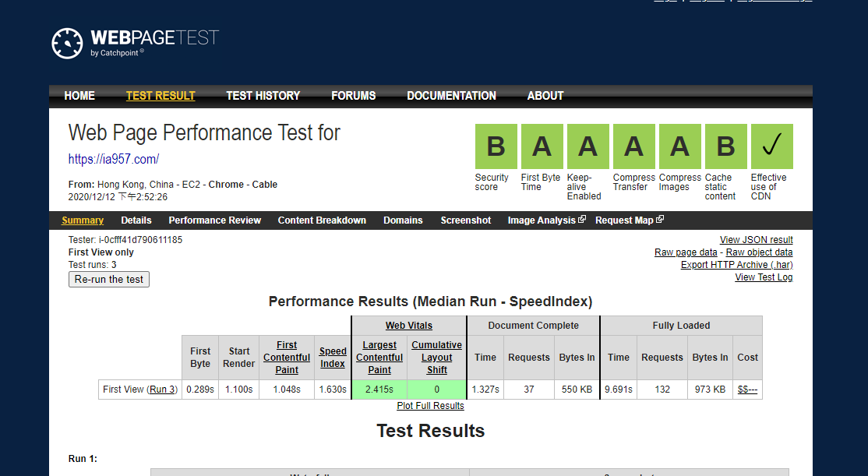The height and width of the screenshot is (476, 868).
Task: Open the Test History menu item
Action: pos(263,96)
